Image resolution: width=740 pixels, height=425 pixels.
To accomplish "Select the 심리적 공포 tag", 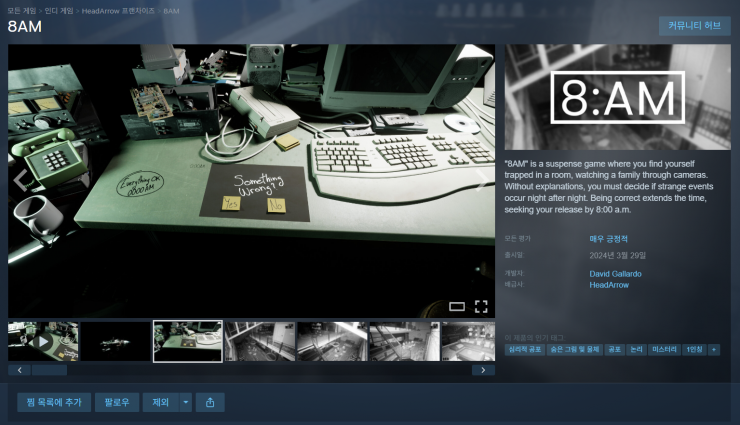I will click(x=526, y=350).
